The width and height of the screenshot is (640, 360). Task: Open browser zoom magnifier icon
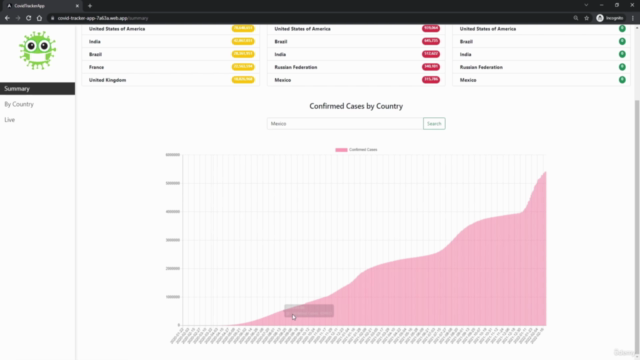coord(576,18)
